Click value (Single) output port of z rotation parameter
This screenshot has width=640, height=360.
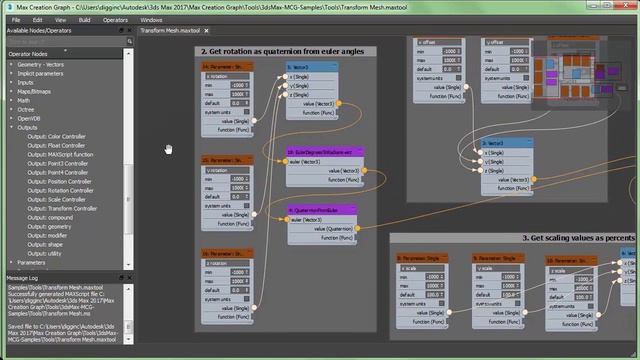point(254,308)
